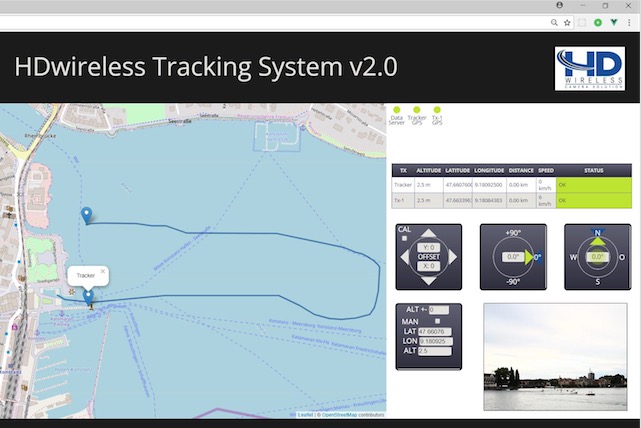
Task: Bookmark this page with the star icon
Action: click(x=567, y=22)
